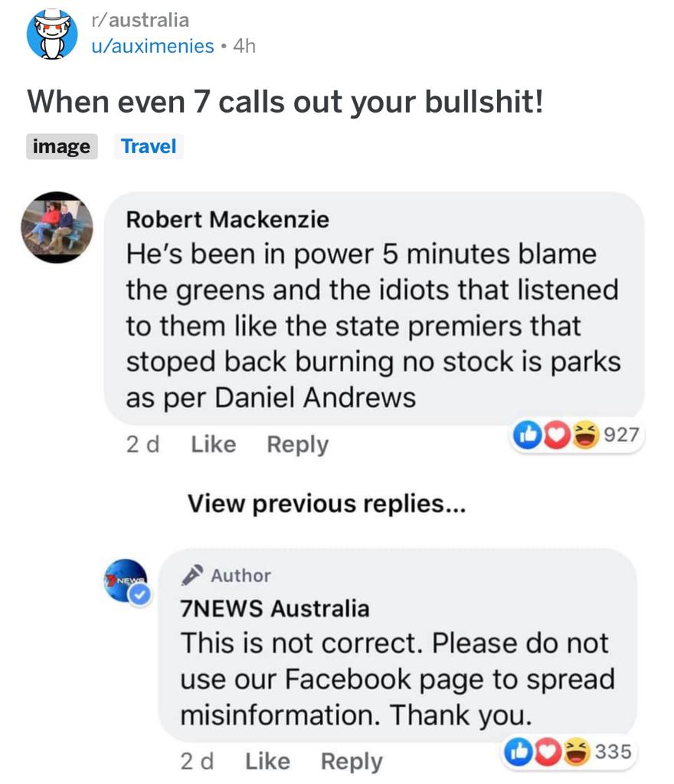The image size is (674, 784).
Task: Reply to Robert Mackenzie's comment
Action: [297, 444]
